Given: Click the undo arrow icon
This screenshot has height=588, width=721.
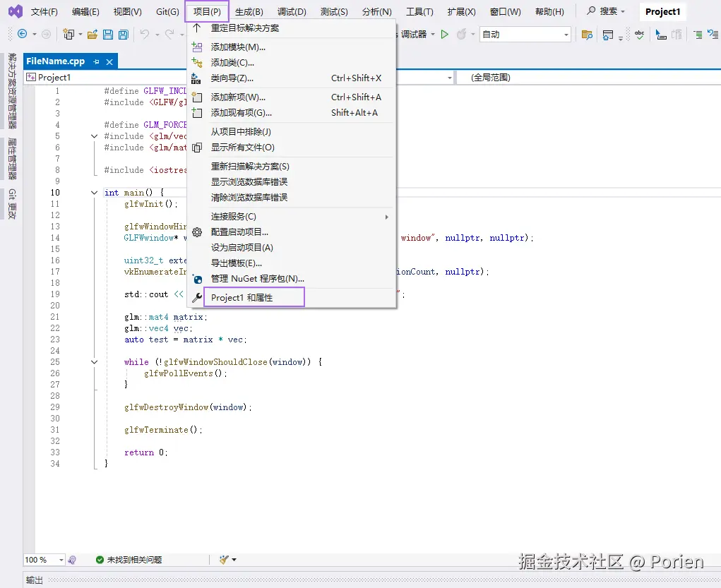Looking at the screenshot, I should click(144, 34).
